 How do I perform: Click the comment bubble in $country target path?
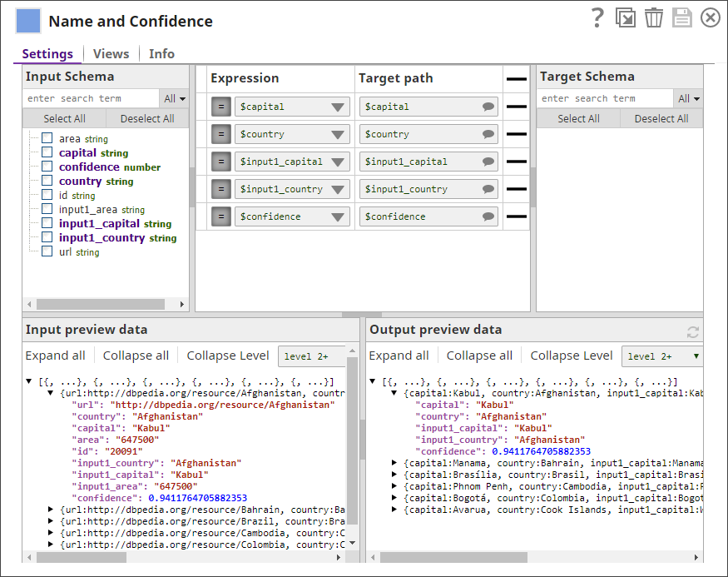pos(488,134)
